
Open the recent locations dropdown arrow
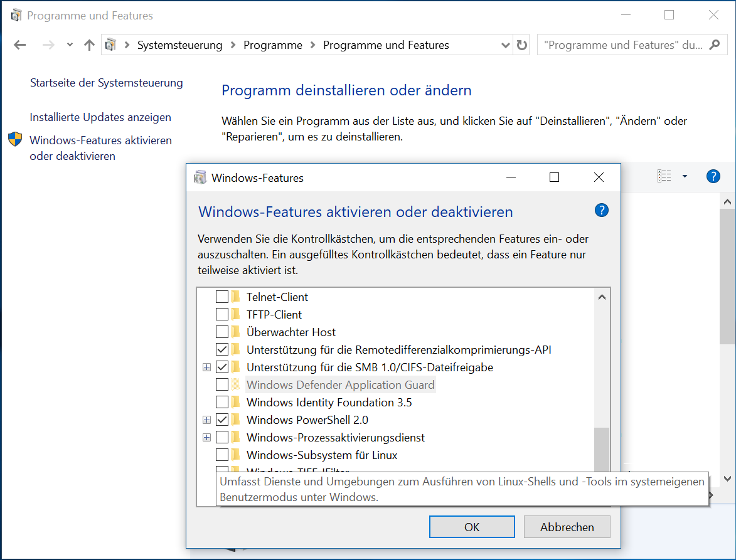(70, 45)
